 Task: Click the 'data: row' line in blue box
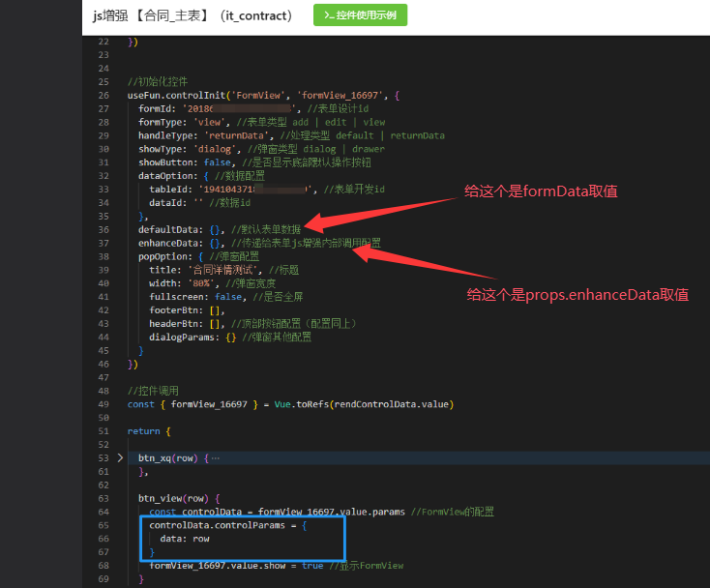[185, 538]
